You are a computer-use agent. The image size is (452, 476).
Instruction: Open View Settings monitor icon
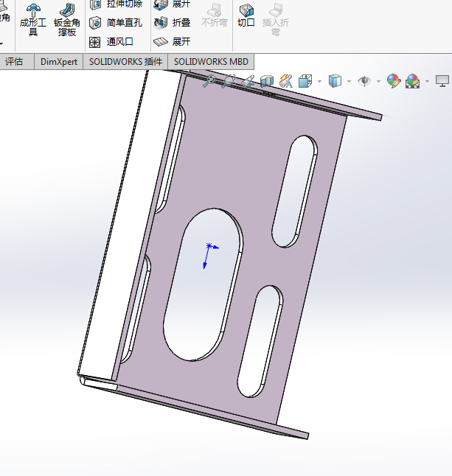(x=442, y=81)
